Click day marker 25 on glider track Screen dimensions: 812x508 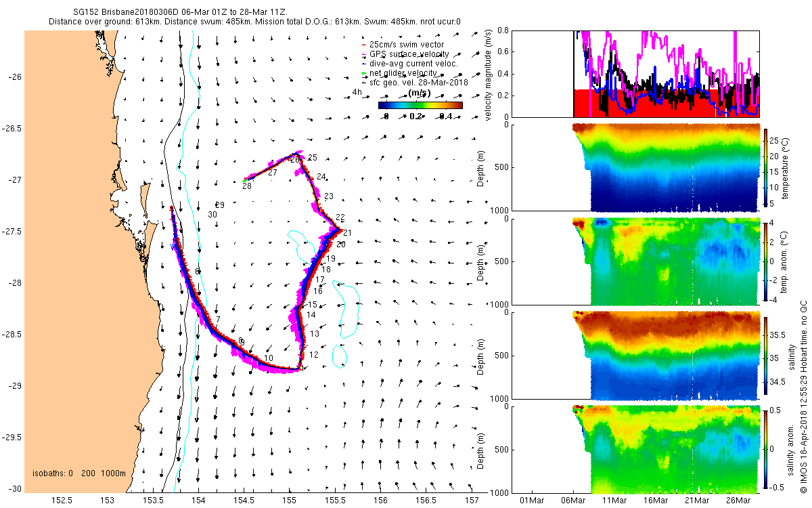312,158
